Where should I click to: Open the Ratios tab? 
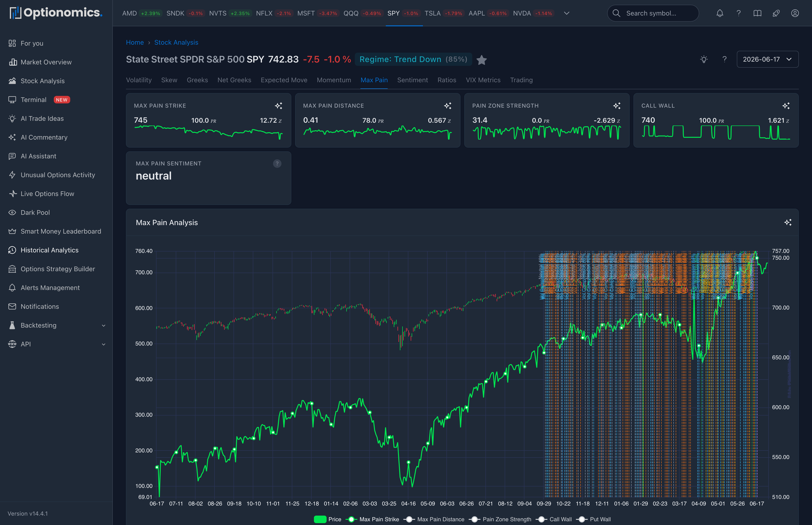pyautogui.click(x=447, y=80)
